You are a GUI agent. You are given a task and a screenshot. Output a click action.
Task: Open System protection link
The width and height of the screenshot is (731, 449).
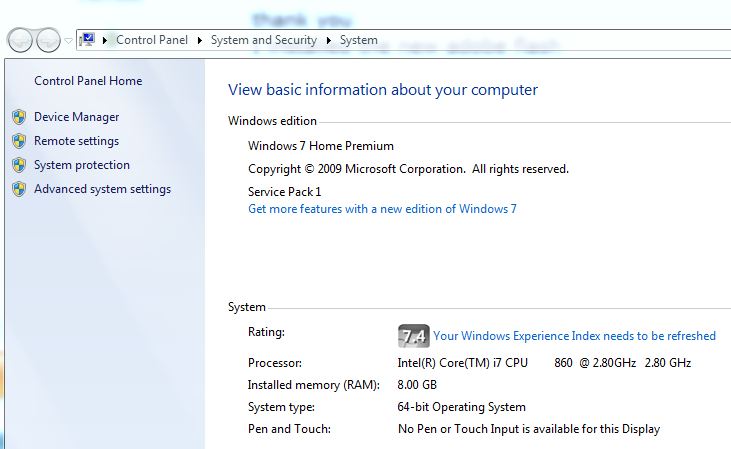pyautogui.click(x=82, y=165)
